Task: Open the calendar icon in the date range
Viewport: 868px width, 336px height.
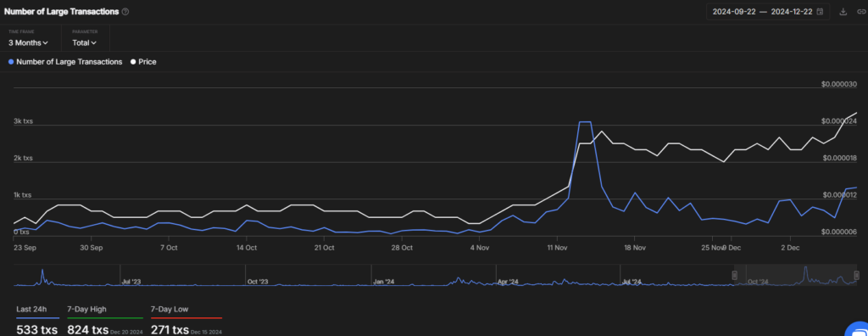Action: coord(820,12)
